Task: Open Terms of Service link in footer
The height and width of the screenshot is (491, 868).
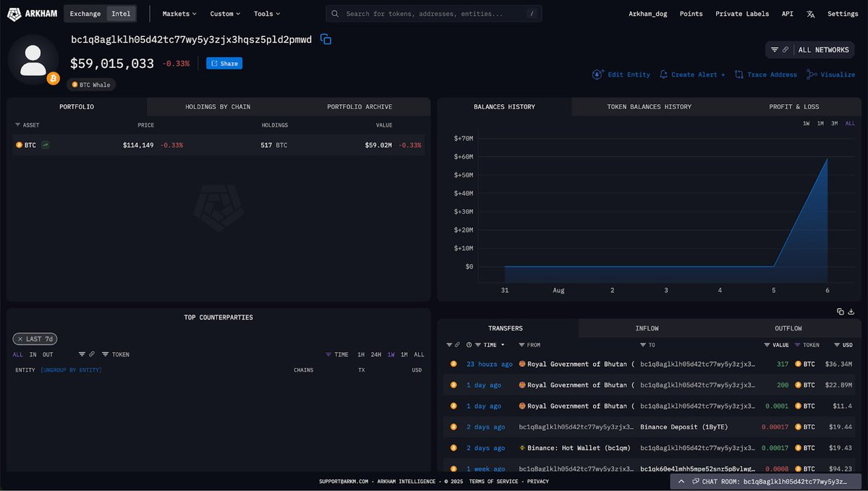Action: click(x=493, y=482)
